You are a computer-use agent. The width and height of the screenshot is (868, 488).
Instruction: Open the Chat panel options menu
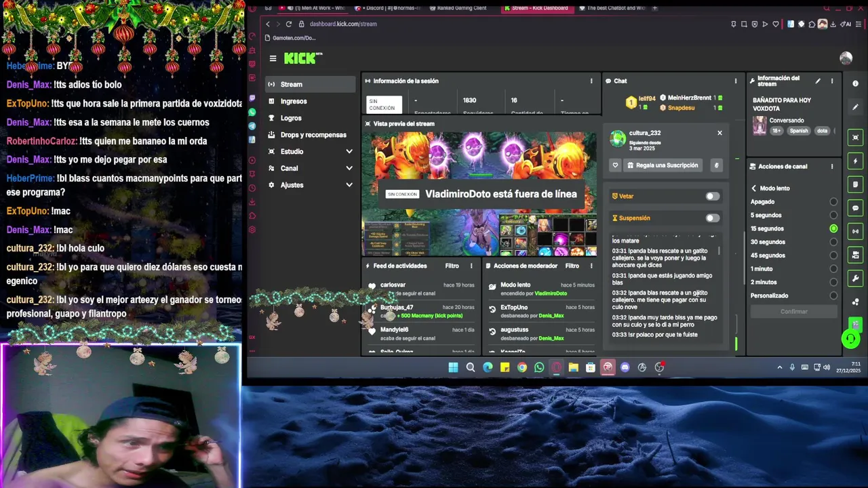(736, 81)
